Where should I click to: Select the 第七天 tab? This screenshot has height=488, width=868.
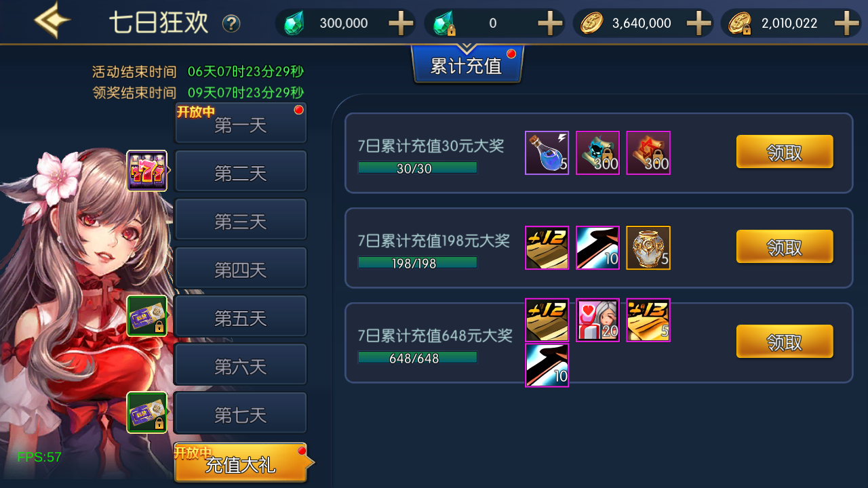[x=241, y=414]
